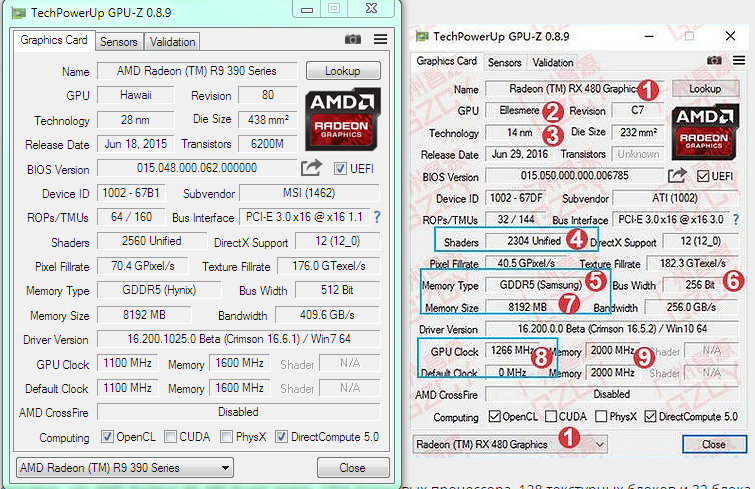The width and height of the screenshot is (755, 489).
Task: Click Transistors value 6200M
Action: tap(268, 143)
